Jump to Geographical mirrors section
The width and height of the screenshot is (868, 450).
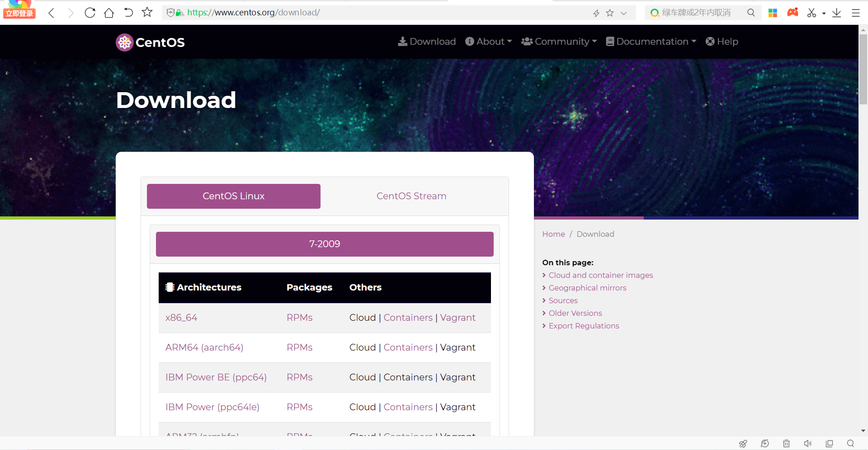tap(588, 288)
